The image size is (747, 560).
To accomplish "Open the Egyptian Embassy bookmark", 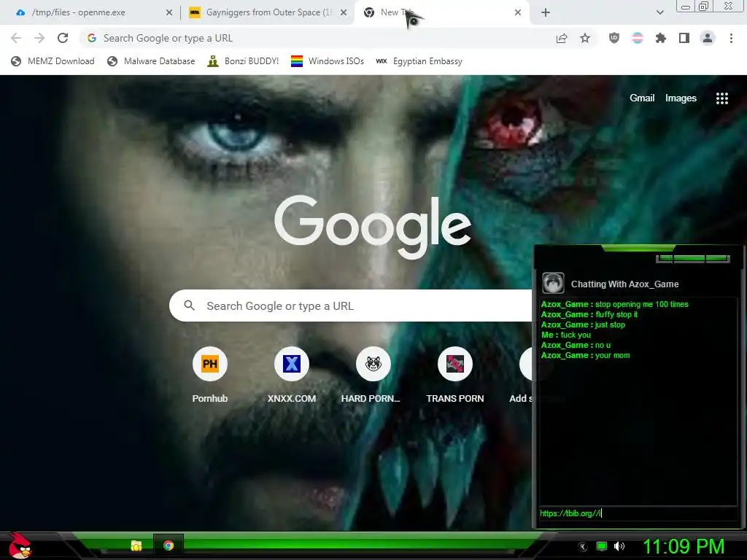I will (x=419, y=61).
